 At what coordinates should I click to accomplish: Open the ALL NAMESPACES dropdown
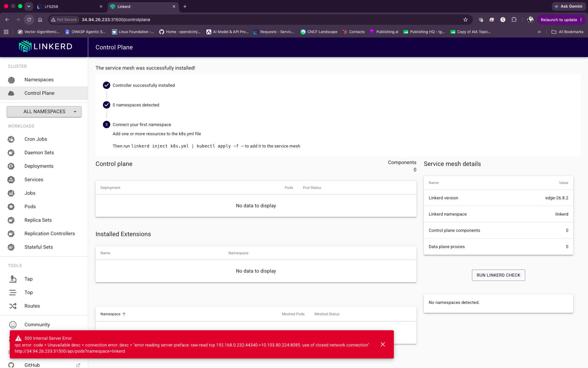(44, 112)
